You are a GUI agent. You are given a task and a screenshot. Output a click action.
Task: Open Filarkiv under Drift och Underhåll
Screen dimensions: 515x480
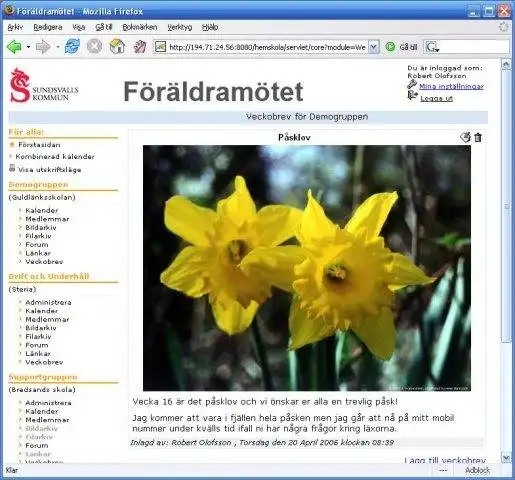[x=38, y=336]
